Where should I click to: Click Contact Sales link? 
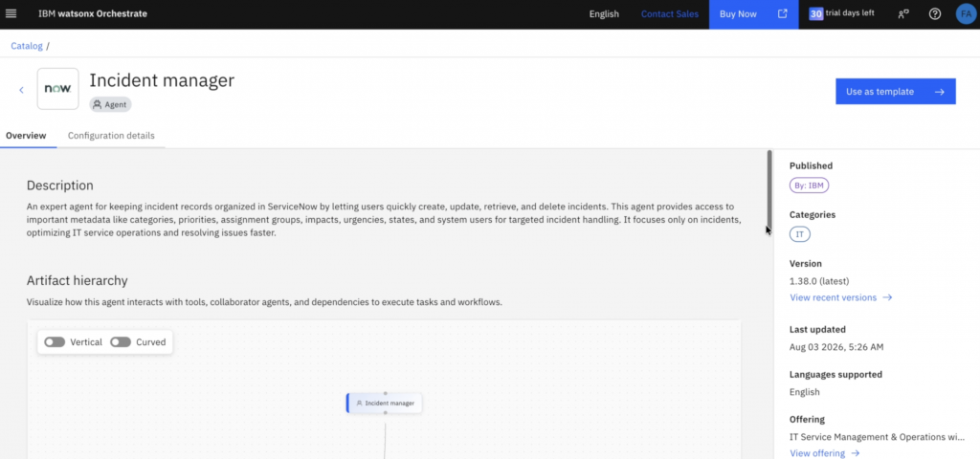click(669, 13)
